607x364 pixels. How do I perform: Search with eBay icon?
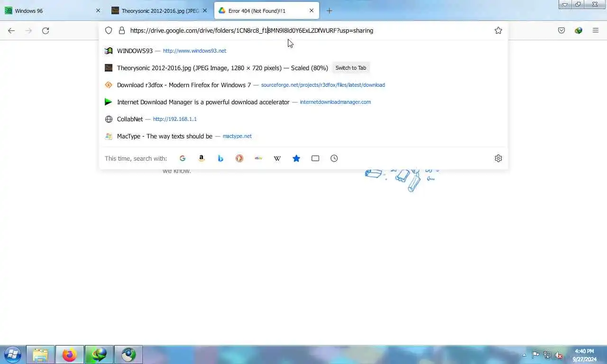pyautogui.click(x=258, y=158)
